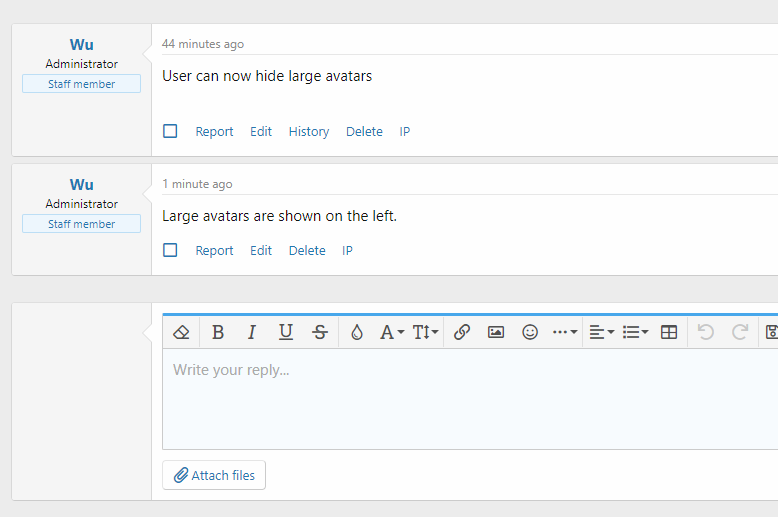Image resolution: width=778 pixels, height=517 pixels.
Task: Click 'Administrator' title under first Wu
Action: click(81, 64)
